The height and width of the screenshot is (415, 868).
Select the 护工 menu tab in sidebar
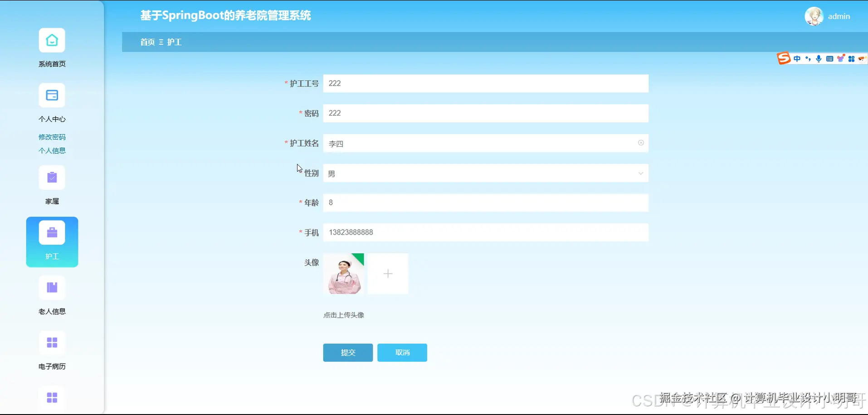coord(52,242)
